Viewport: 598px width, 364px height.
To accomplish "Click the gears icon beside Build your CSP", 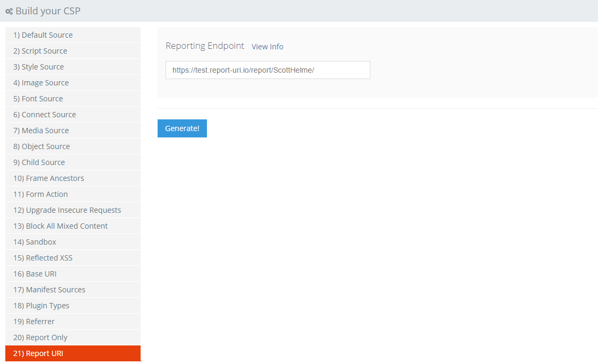I will click(9, 11).
